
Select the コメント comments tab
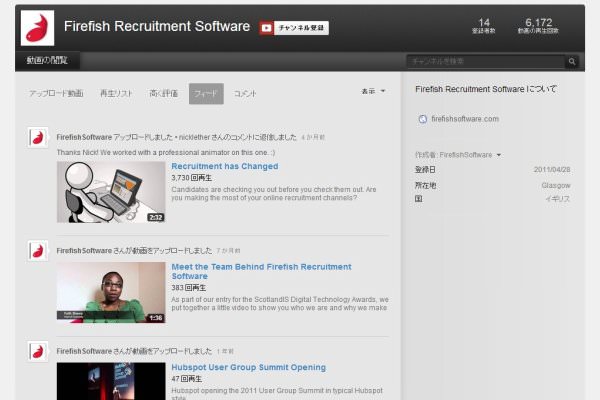245,93
